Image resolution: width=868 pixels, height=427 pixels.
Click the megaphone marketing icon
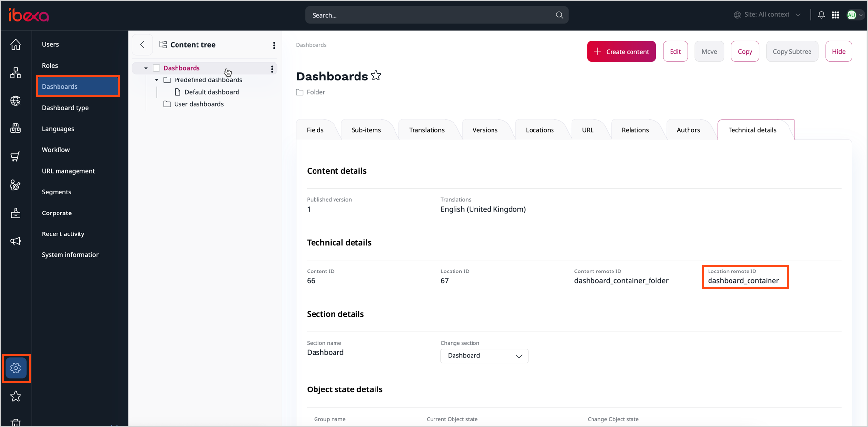(16, 241)
